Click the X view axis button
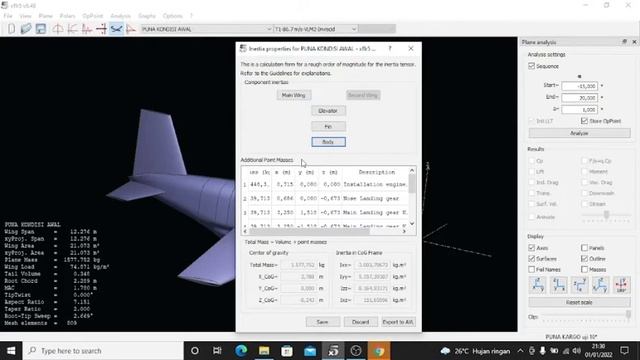Image resolution: width=640 pixels, height=360 pixels. 538,285
